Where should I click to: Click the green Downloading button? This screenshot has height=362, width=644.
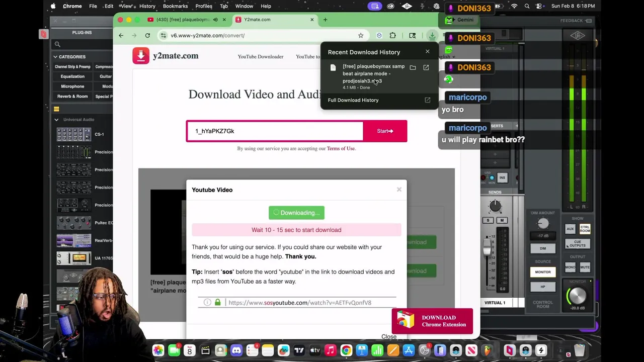point(296,213)
